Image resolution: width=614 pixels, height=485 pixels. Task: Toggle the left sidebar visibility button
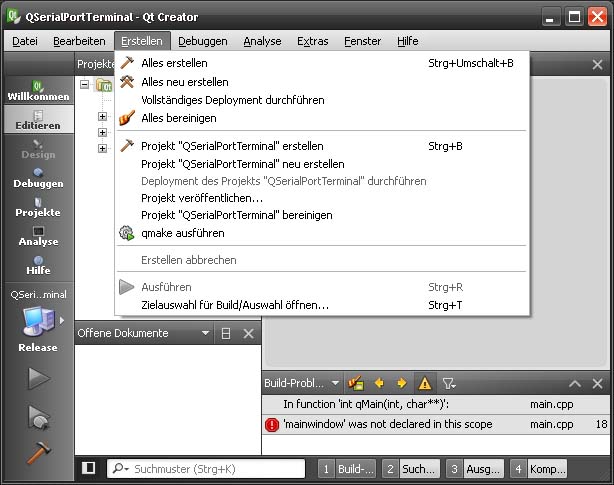point(89,468)
